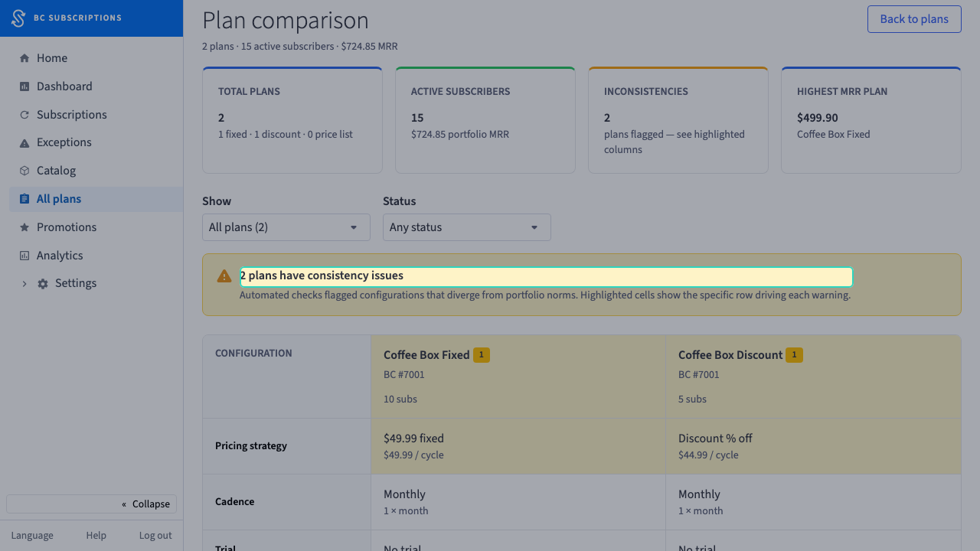The width and height of the screenshot is (980, 551).
Task: Click the Coffee Box Fixed warning badge
Action: [x=481, y=355]
